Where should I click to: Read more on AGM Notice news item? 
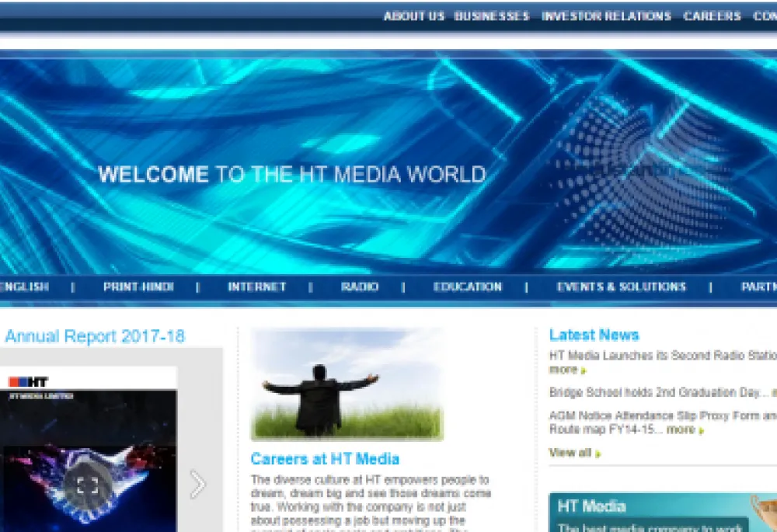pos(685,429)
